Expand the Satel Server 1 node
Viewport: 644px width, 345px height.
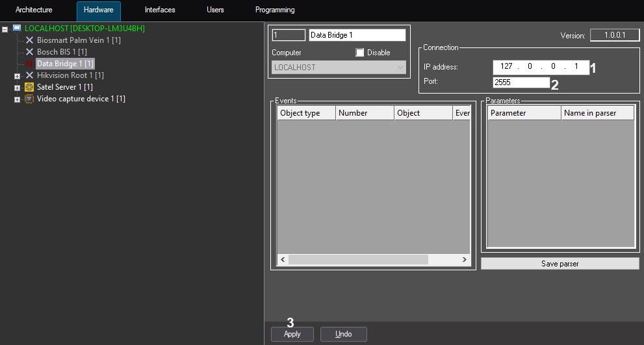[x=18, y=88]
